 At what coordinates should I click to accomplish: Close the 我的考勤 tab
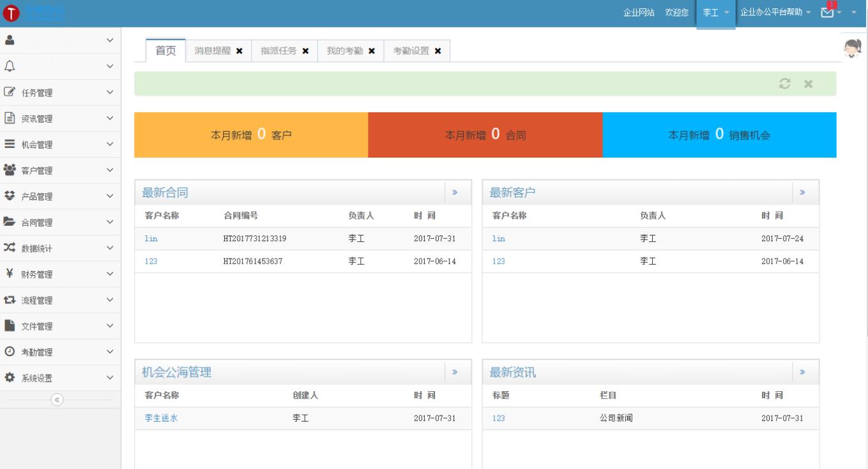(372, 51)
